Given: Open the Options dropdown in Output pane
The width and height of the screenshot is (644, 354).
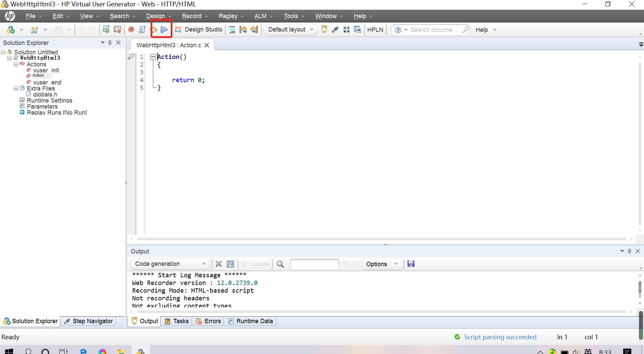Looking at the screenshot, I should pyautogui.click(x=382, y=264).
